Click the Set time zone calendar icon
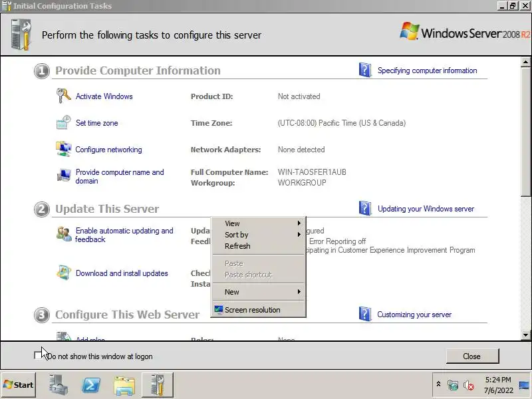This screenshot has height=399, width=532. (x=63, y=122)
